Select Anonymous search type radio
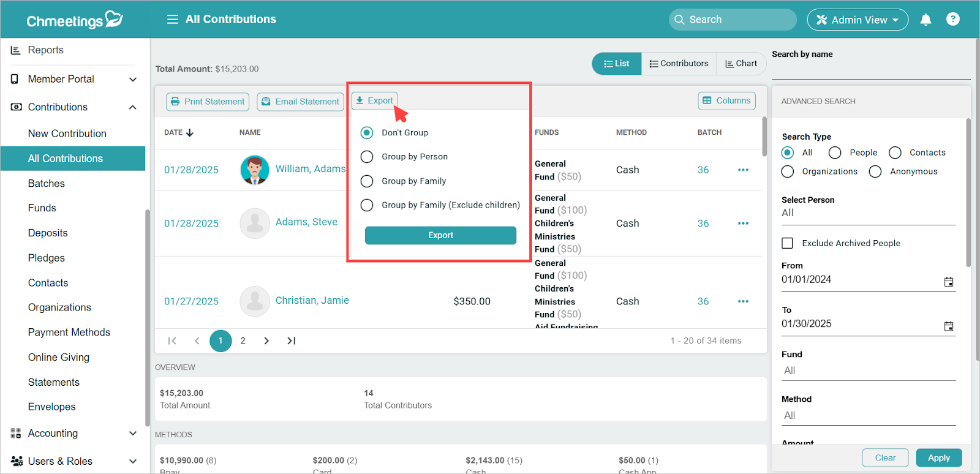The image size is (980, 474). coord(875,171)
